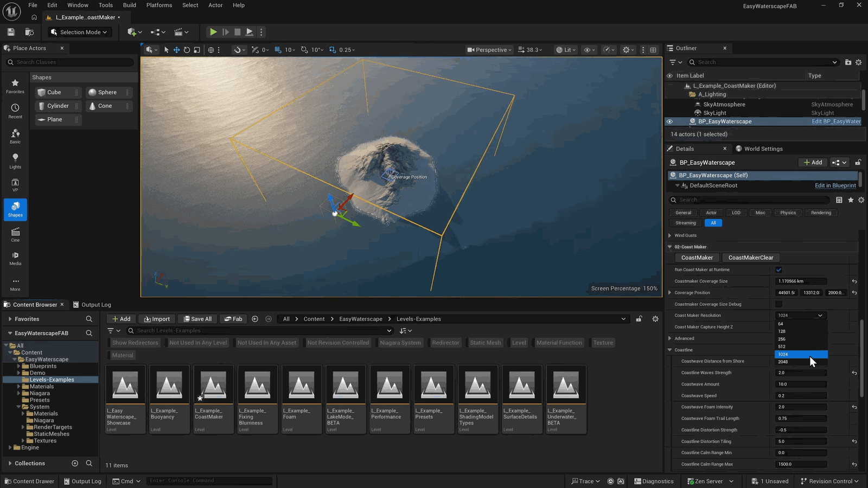
Task: Toggle the Niagara System filter chip
Action: click(400, 343)
